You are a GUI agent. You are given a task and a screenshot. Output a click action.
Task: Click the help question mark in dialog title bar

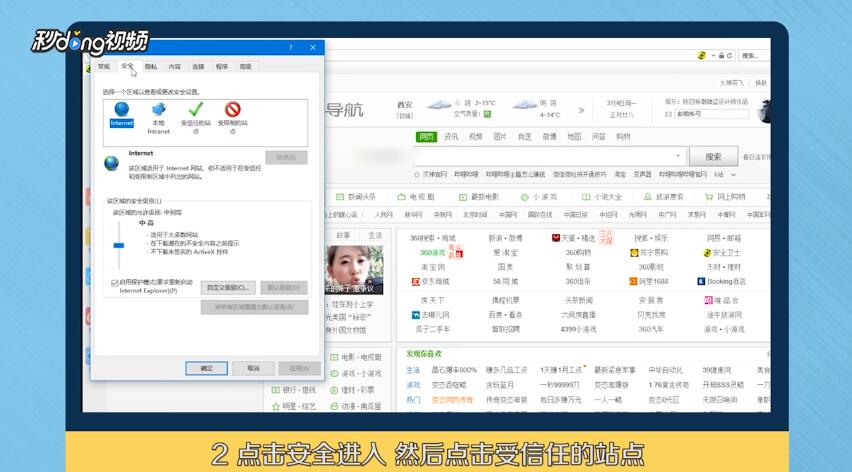point(291,48)
